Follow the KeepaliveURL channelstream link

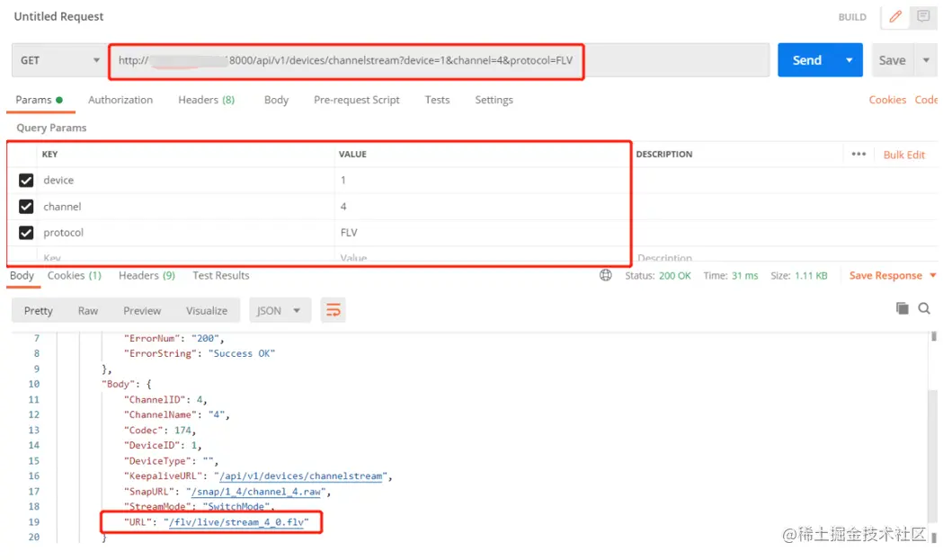tap(301, 476)
